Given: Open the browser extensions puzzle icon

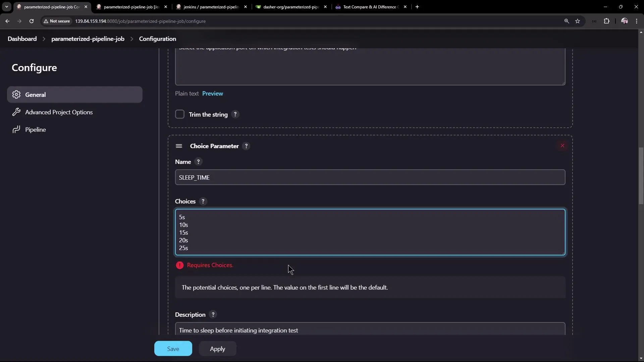Looking at the screenshot, I should click(x=607, y=21).
